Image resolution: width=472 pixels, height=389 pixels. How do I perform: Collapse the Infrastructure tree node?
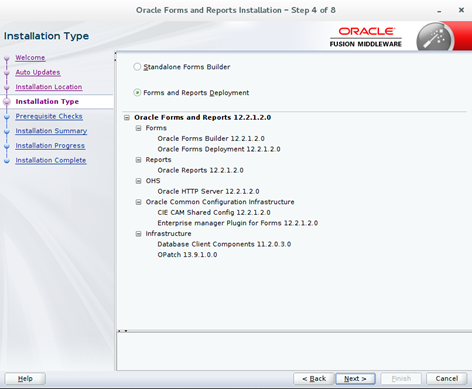138,234
